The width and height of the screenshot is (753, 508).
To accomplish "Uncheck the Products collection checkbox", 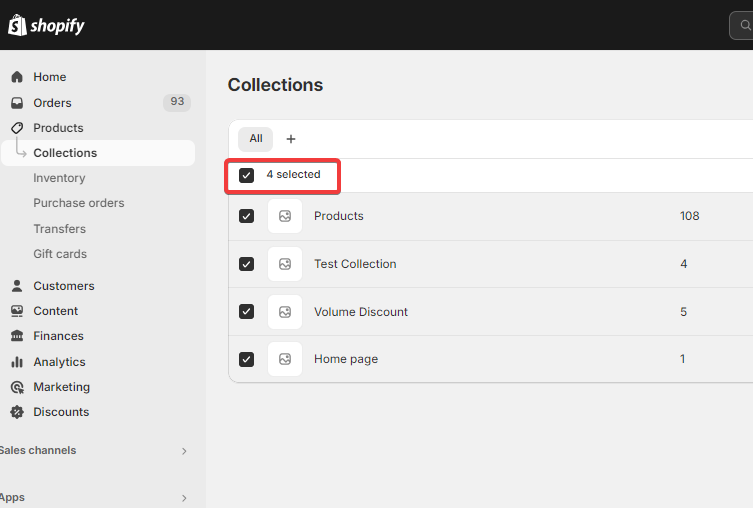I will (x=246, y=216).
